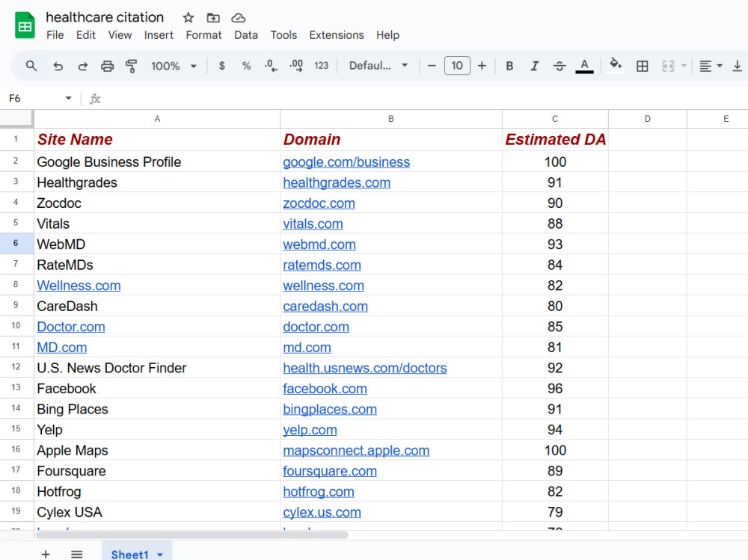Format as currency
The width and height of the screenshot is (748, 560).
(x=222, y=66)
